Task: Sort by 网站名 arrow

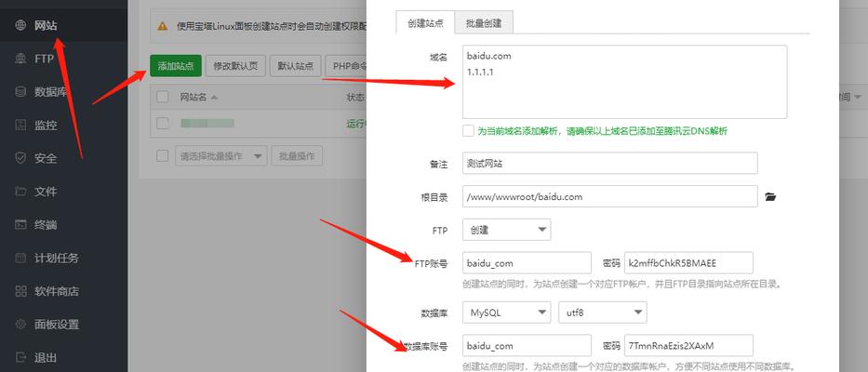Action: (214, 98)
